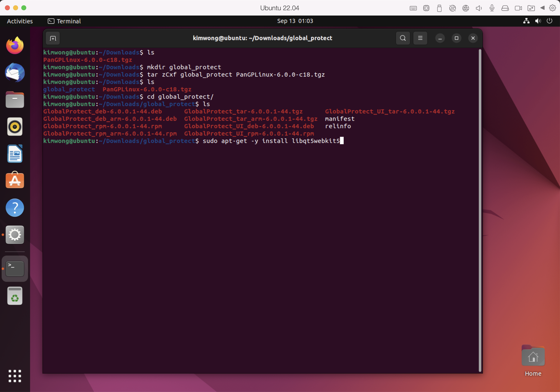Click GlobalProtect_rpm_arm-6.0.0.1-44.rpm filename
Screen dimensions: 560x392
coord(110,134)
